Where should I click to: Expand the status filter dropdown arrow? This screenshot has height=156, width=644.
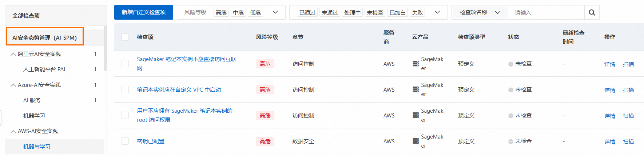[x=437, y=12]
